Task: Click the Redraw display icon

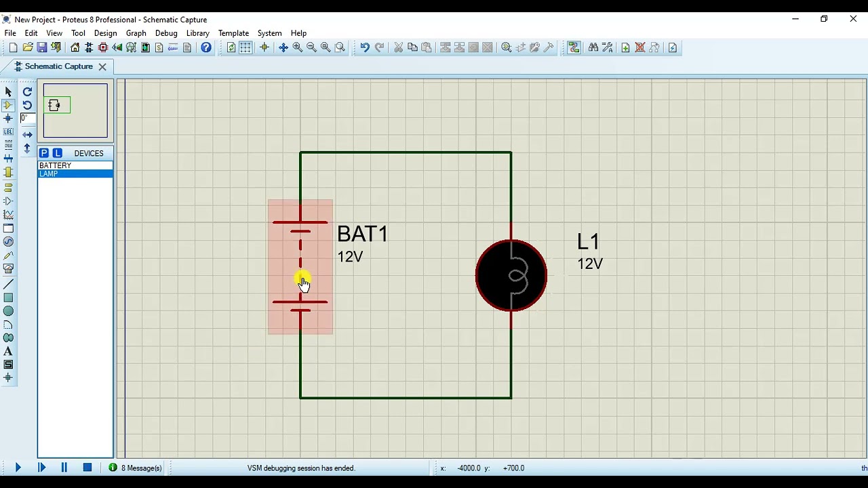Action: (x=231, y=47)
